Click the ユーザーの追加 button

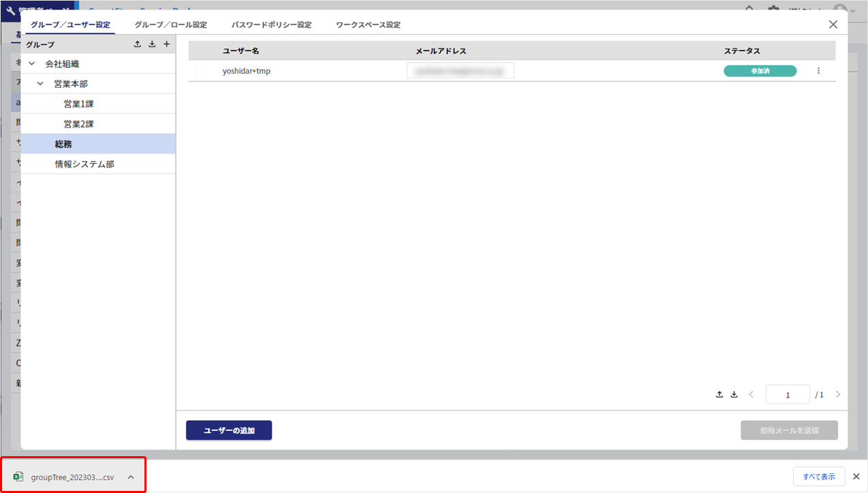[x=229, y=430]
